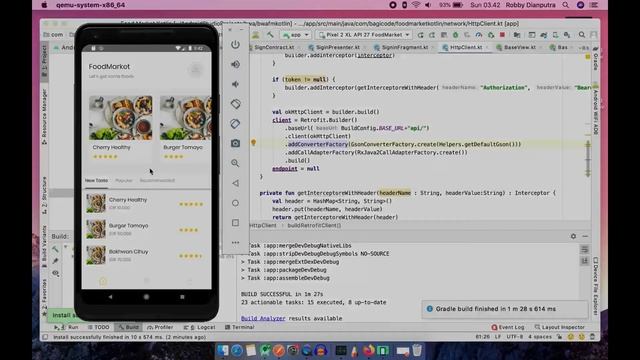Screen dimensions: 640x360
Task: Click the editor vertical scrollbar marker
Action: click(588, 159)
